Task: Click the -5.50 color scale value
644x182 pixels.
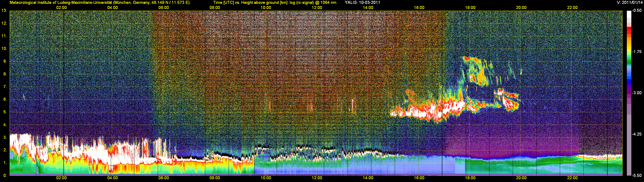Action: coord(637,175)
